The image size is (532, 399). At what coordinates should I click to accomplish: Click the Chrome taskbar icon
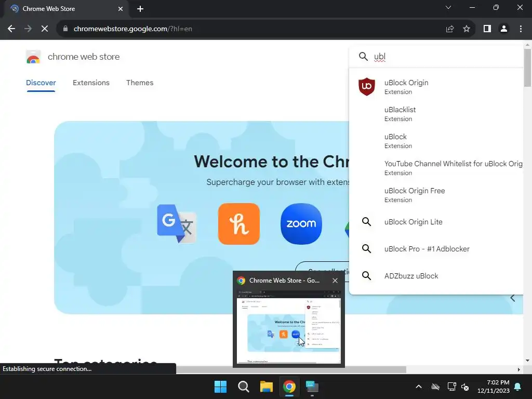coord(289,387)
